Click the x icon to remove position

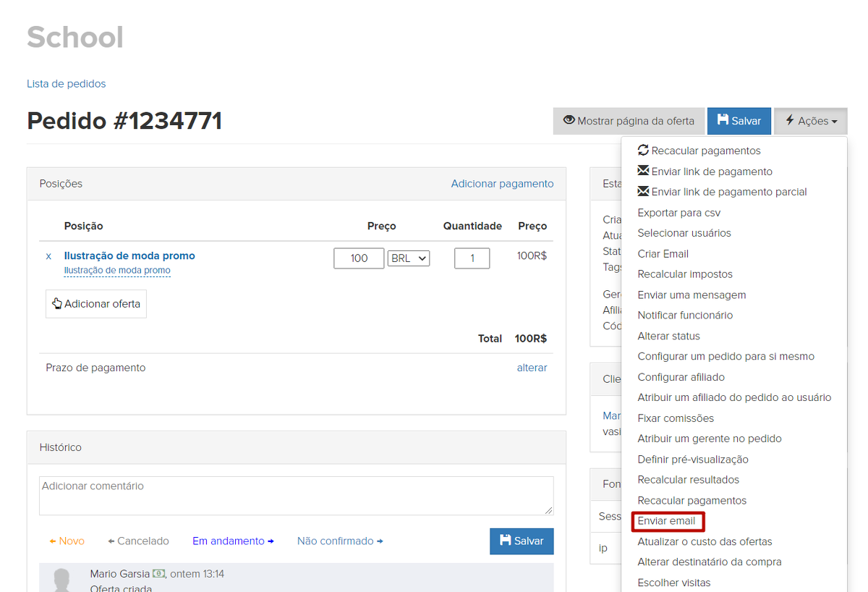(x=48, y=256)
